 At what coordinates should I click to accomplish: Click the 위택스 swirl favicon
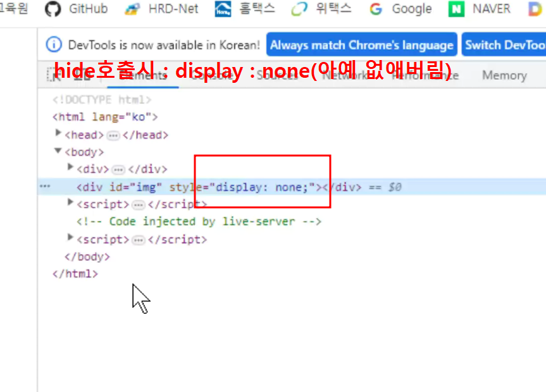coord(299,9)
